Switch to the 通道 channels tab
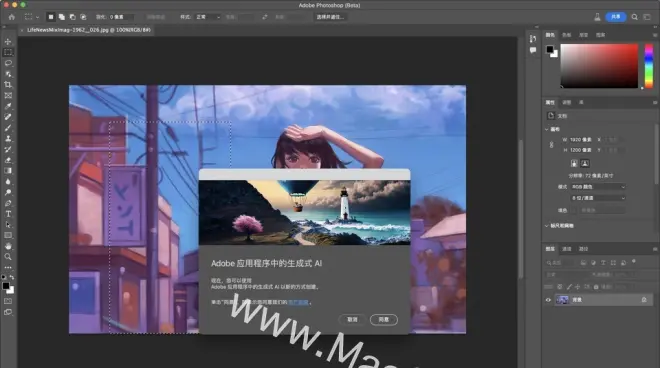660x368 pixels. [567, 249]
